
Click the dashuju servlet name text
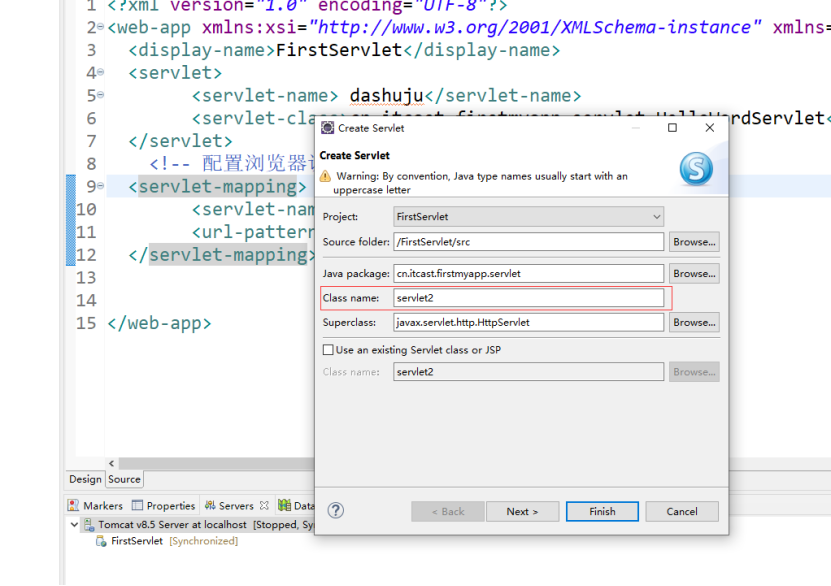coord(386,95)
